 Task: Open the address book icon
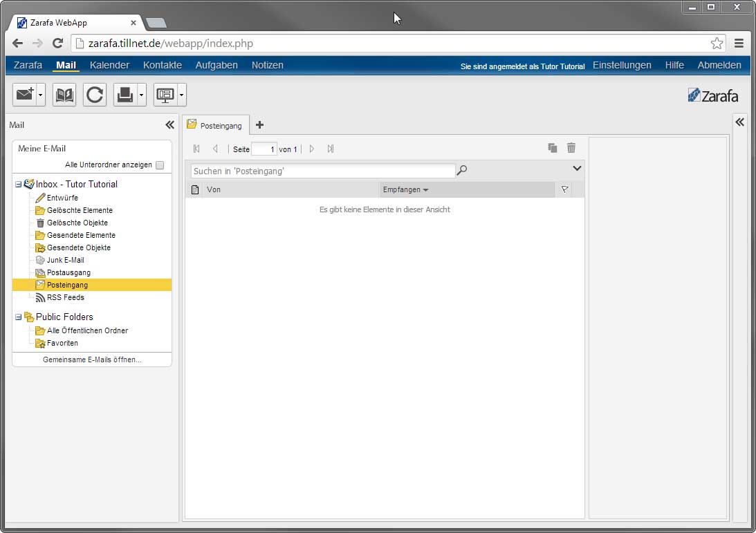tap(64, 95)
